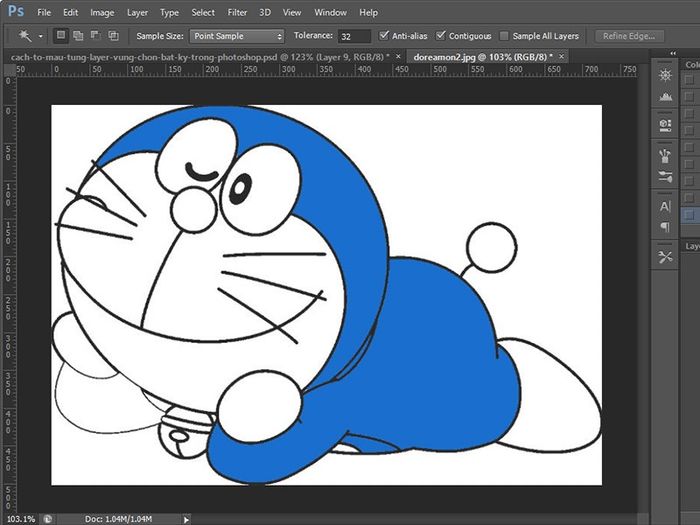The image size is (700, 525).
Task: Open the status bar info arrow
Action: (186, 519)
